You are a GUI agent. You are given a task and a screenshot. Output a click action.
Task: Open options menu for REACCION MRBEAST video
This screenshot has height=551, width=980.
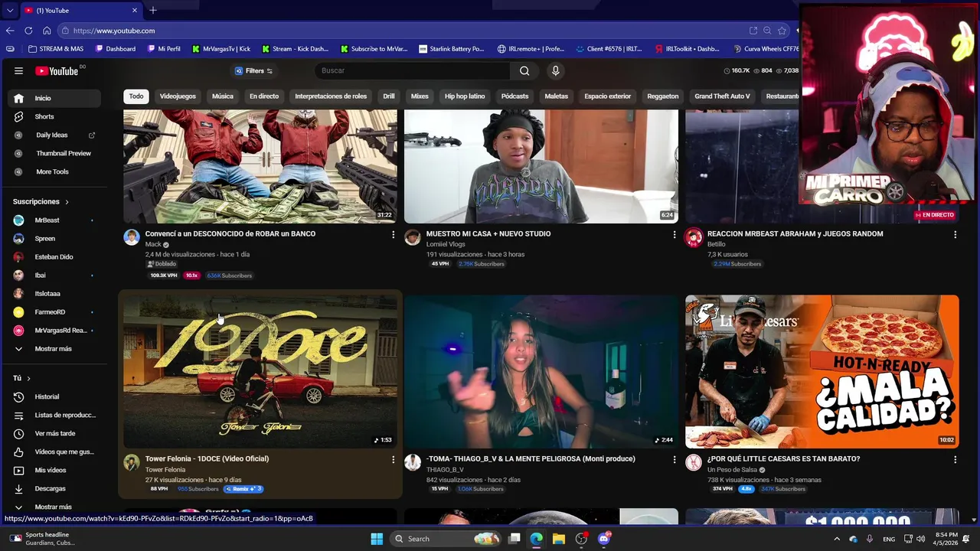[x=955, y=234]
